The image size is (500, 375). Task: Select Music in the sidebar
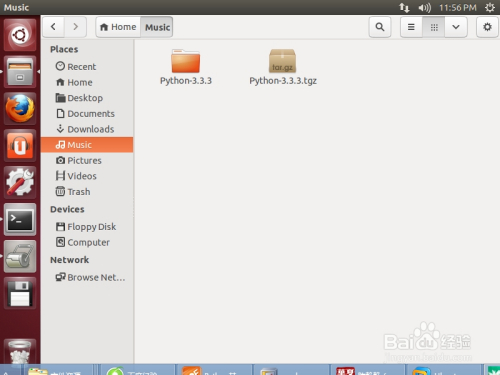(87, 145)
